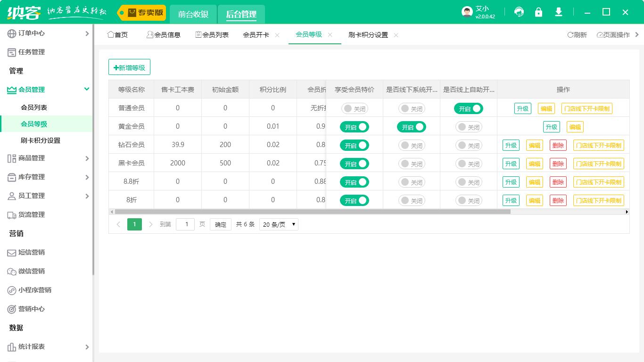
Task: Click the download icon in the top bar
Action: (558, 12)
